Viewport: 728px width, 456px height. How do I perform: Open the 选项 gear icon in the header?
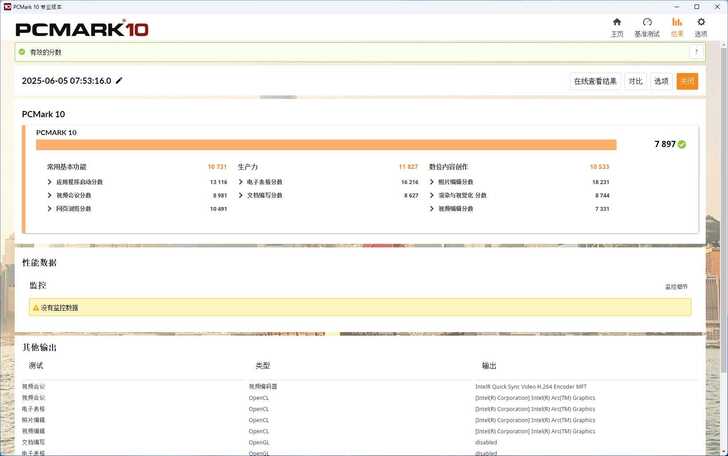click(700, 22)
